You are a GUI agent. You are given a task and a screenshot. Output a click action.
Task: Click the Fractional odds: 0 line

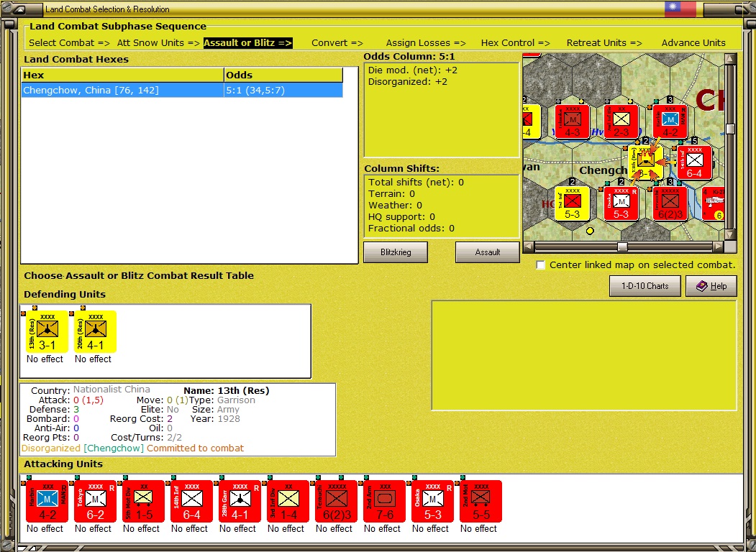(411, 229)
